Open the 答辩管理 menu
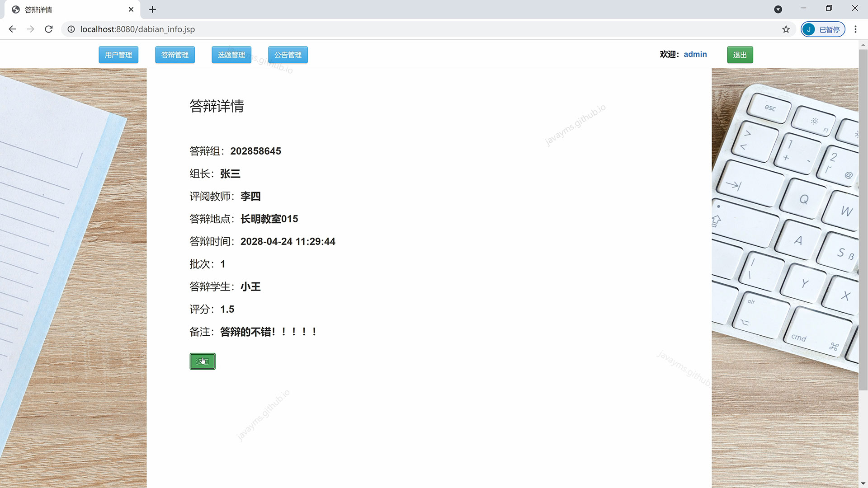The width and height of the screenshot is (868, 488). pyautogui.click(x=175, y=55)
